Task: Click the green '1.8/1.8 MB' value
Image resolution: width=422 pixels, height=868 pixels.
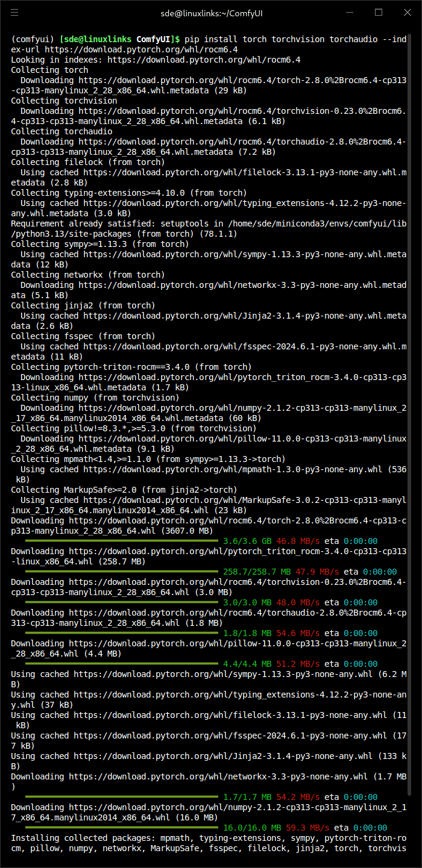Action: 247,633
